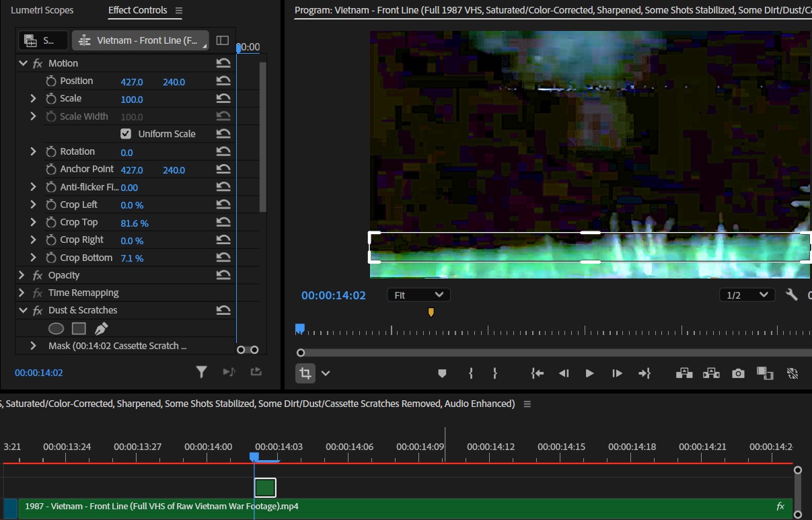The width and height of the screenshot is (812, 520).
Task: Open the 1/2 playback resolution dropdown
Action: tap(746, 295)
